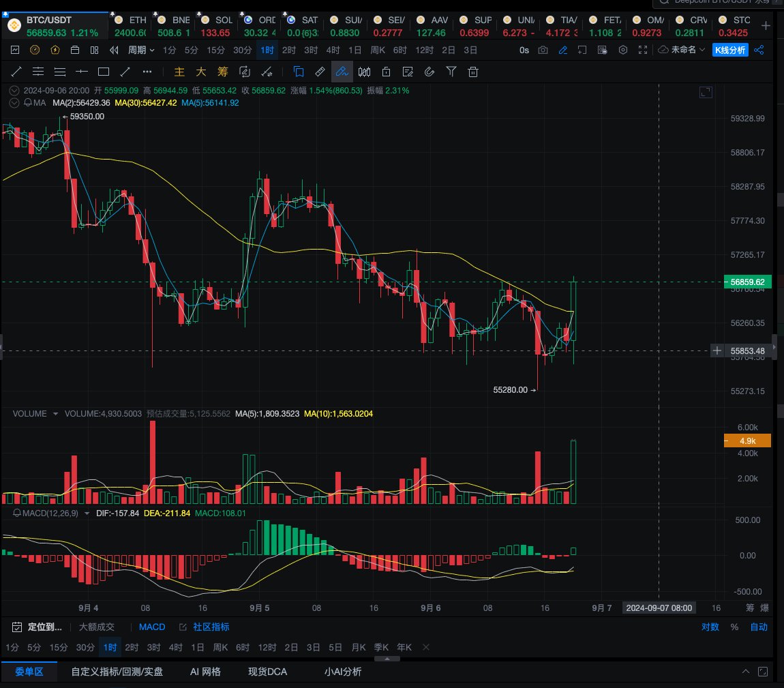Switch to the 现货DCA tab

267,671
